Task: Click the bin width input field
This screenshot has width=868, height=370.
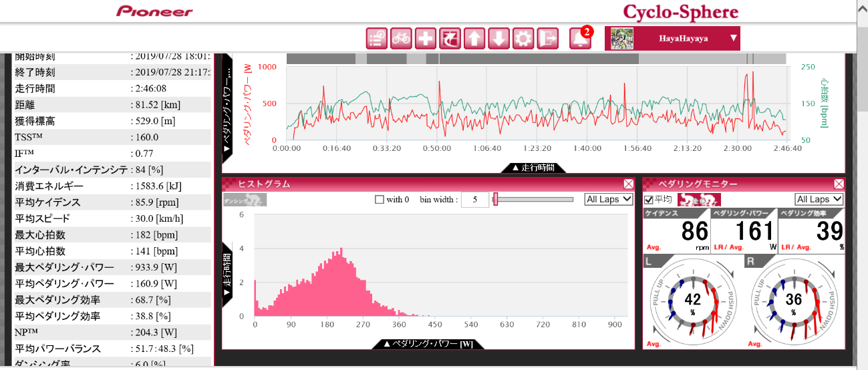Action: coord(474,200)
